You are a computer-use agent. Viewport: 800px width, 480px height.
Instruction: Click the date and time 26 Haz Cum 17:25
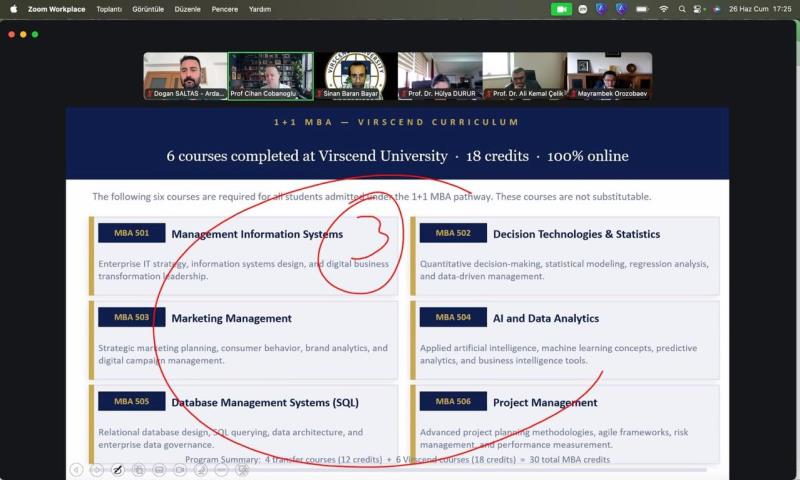760,9
